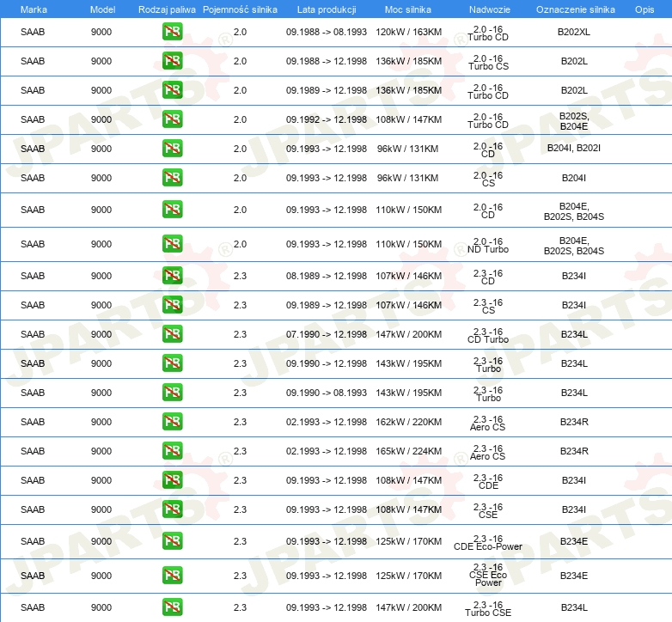Click the fuel icon in the 09.1989 B202L Turbo CD row
Image resolution: width=672 pixels, height=622 pixels.
[x=172, y=90]
